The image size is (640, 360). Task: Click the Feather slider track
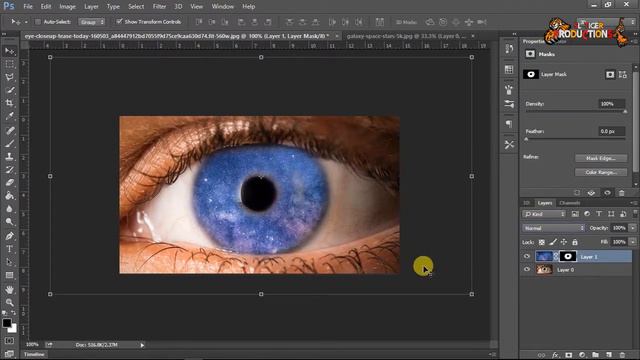pyautogui.click(x=575, y=139)
